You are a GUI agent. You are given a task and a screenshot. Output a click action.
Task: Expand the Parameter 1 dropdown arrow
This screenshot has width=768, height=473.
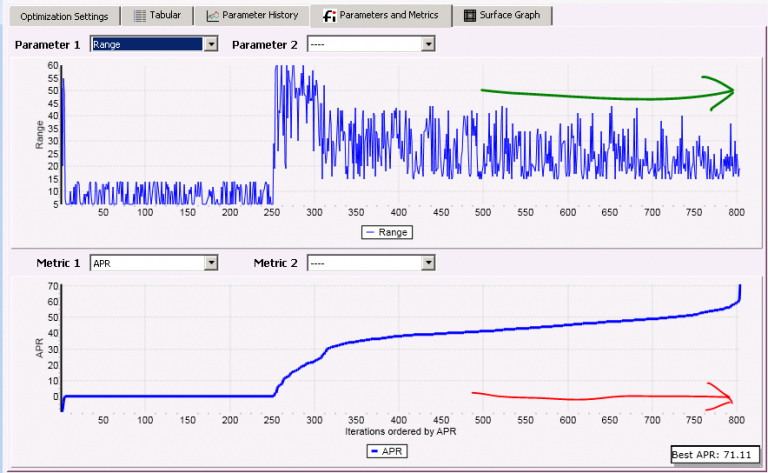click(x=210, y=44)
